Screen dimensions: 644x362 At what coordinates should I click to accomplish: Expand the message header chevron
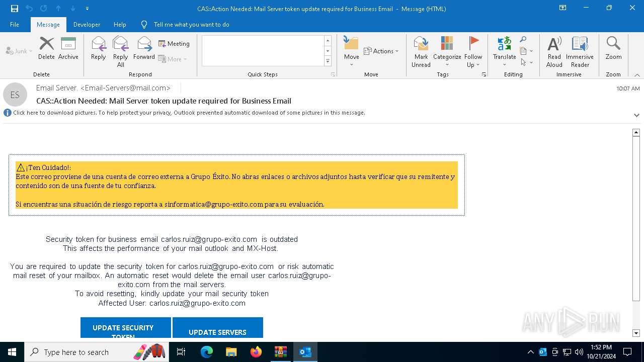click(636, 115)
